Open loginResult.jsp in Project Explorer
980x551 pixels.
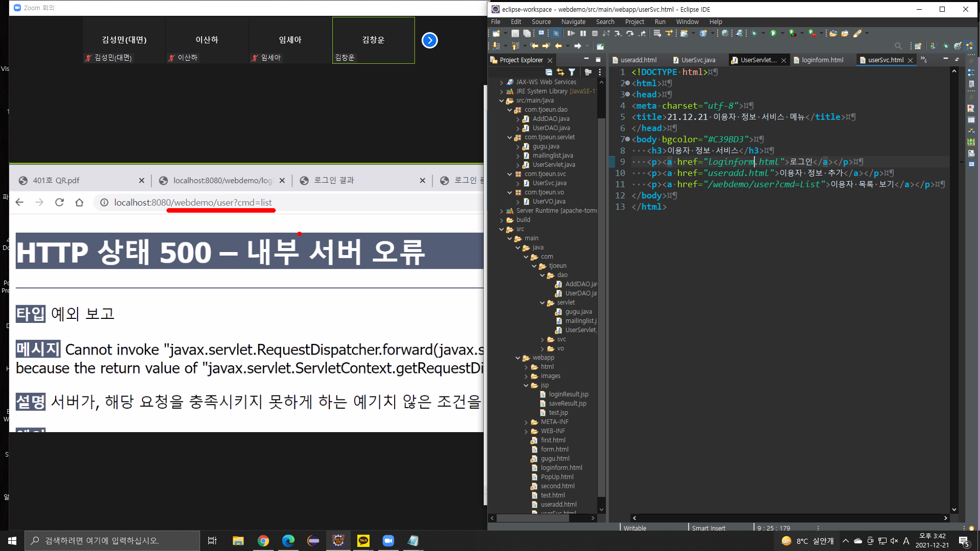click(x=568, y=394)
